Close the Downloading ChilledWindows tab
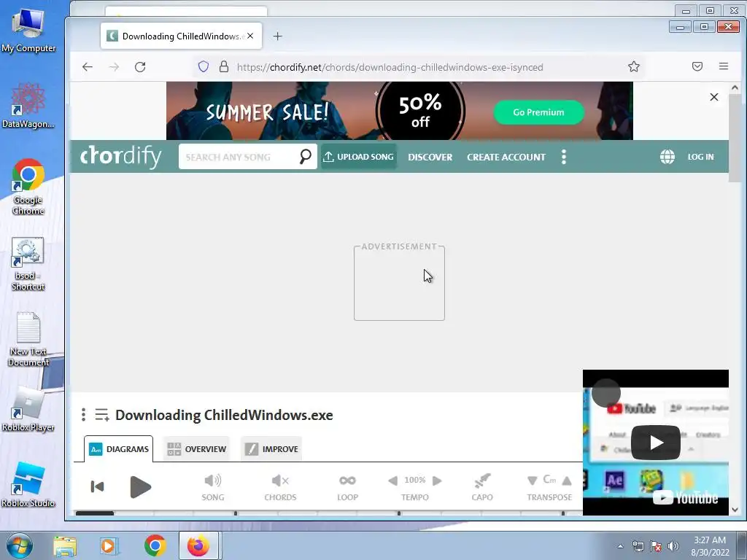 250,36
